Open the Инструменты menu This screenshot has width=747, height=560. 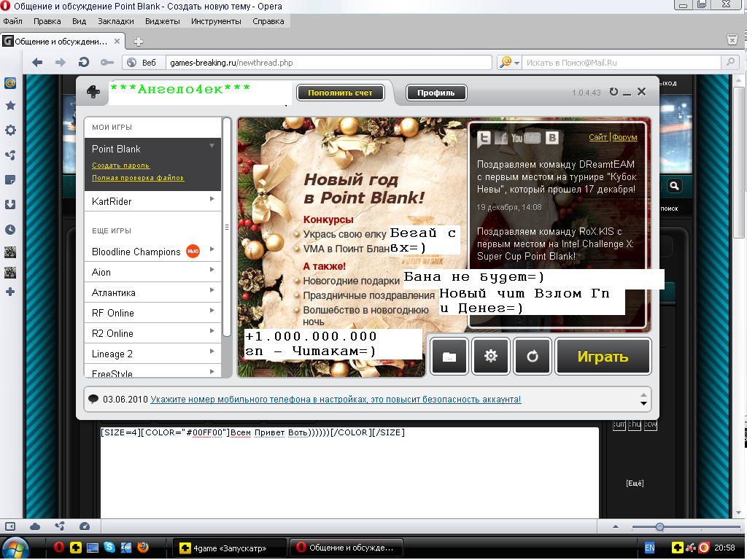pos(216,21)
